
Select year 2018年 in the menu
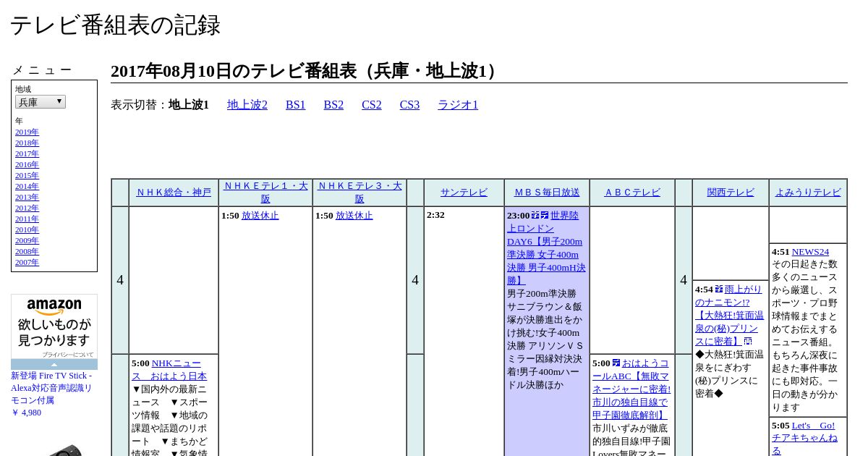pos(27,143)
